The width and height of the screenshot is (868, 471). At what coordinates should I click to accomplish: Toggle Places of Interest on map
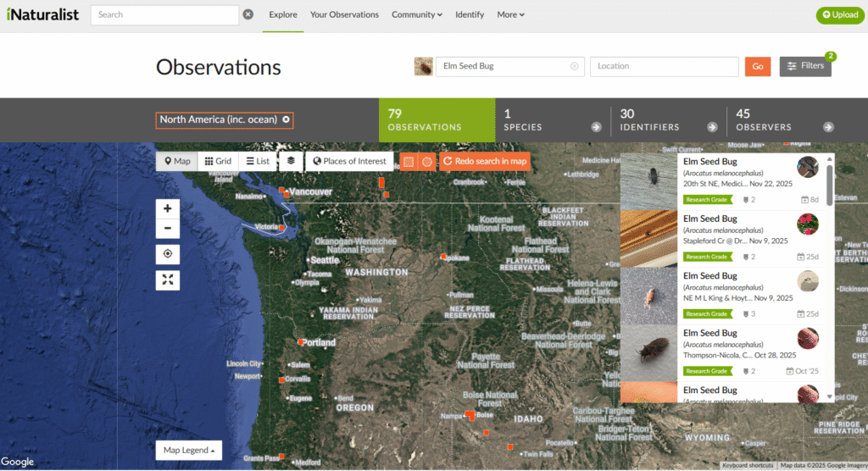point(349,161)
